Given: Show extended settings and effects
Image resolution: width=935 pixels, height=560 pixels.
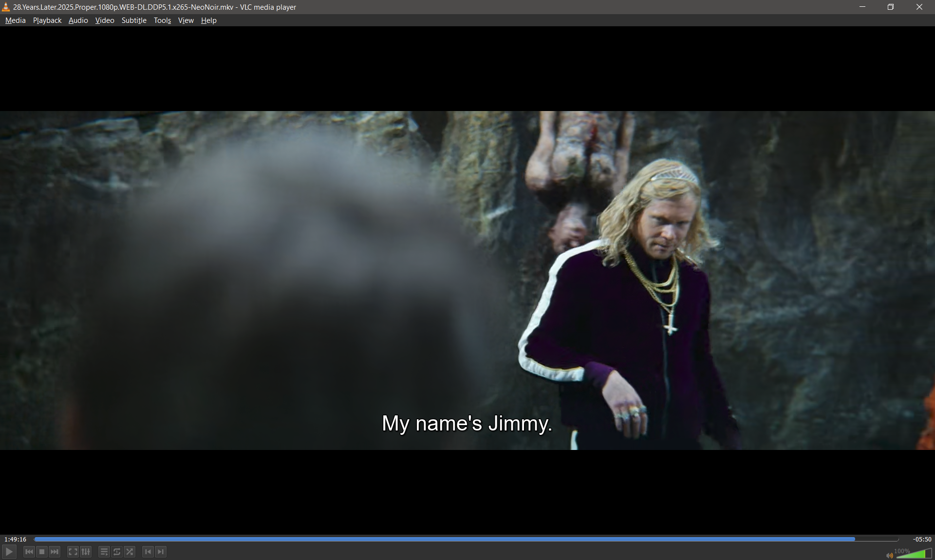Looking at the screenshot, I should tap(86, 552).
